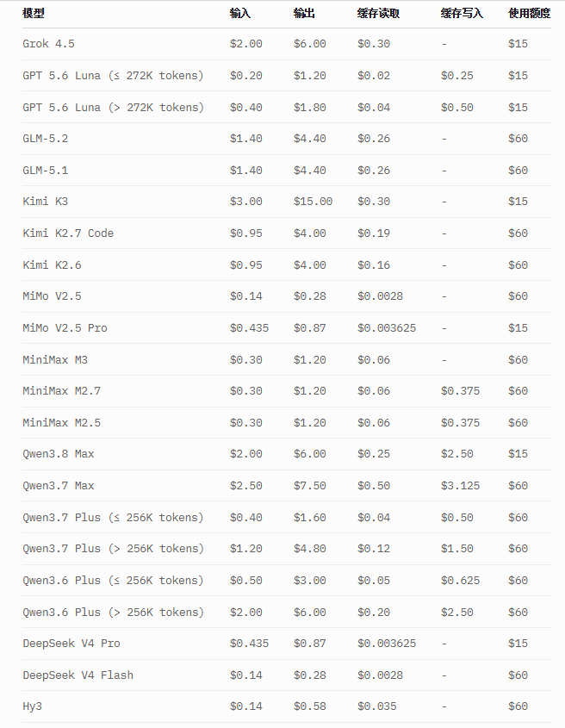Image resolution: width=565 pixels, height=728 pixels.
Task: Click the $15.00 output price for Kimi K3
Action: (313, 201)
